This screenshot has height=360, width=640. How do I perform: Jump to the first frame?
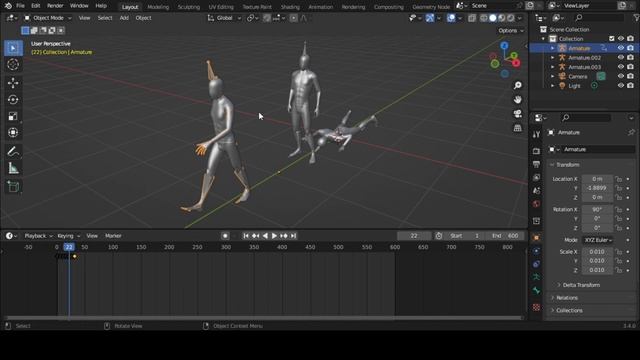tap(246, 236)
